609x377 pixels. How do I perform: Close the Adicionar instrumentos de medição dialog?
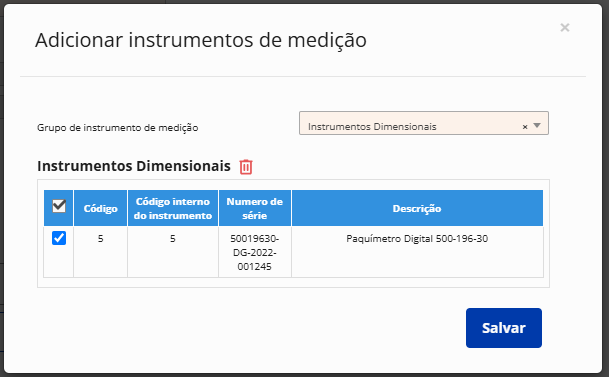565,28
